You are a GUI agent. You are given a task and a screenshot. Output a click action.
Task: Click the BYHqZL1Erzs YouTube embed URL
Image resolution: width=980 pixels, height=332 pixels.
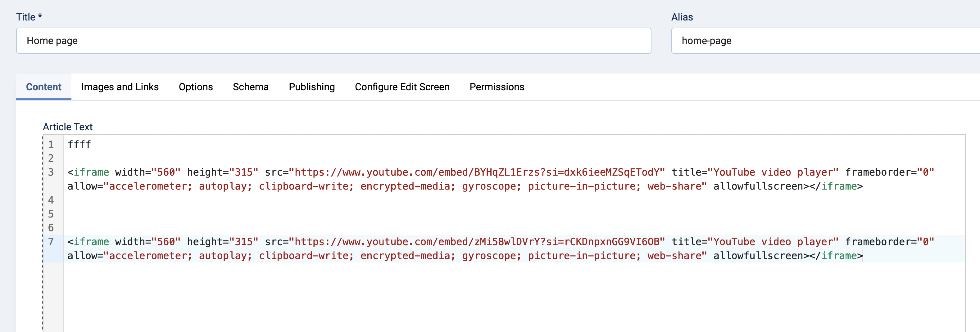[477, 173]
